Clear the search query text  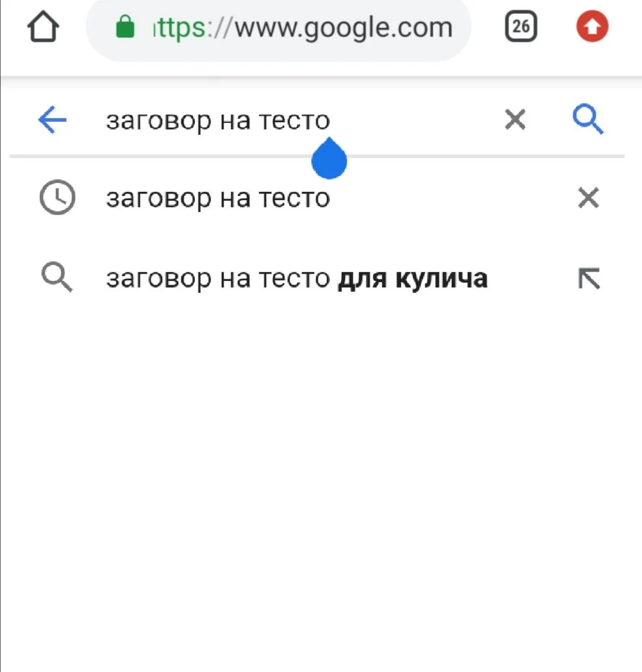(515, 120)
